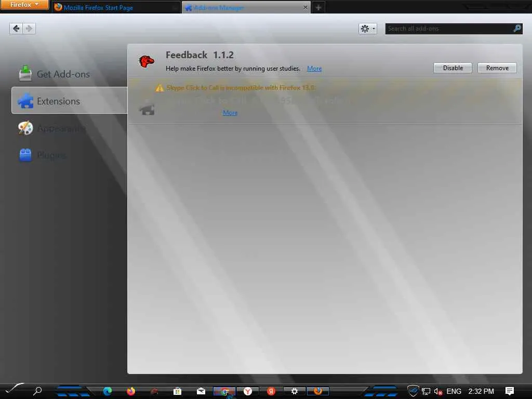Open clock showing 2:32 PM
Image resolution: width=532 pixels, height=399 pixels.
click(x=481, y=391)
